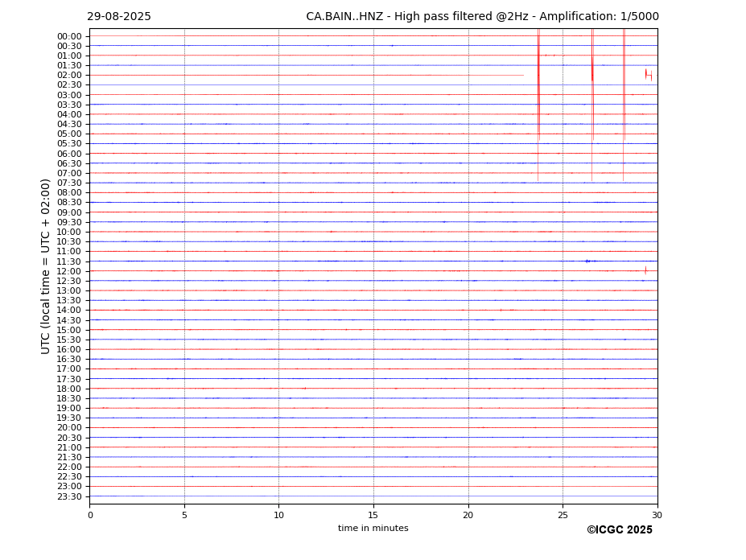Click the 06:30 time row label
The height and width of the screenshot is (560, 746).
coord(69,163)
